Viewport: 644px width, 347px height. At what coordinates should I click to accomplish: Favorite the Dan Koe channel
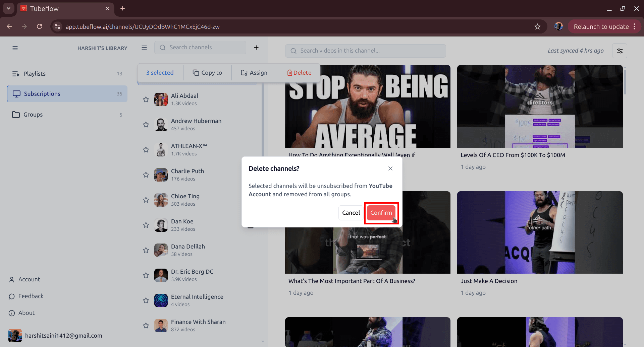(146, 225)
